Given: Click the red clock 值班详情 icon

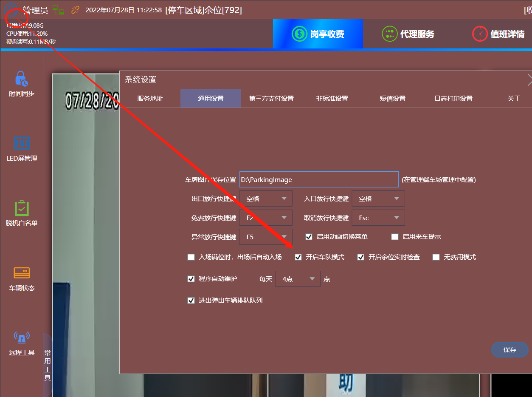Looking at the screenshot, I should pyautogui.click(x=480, y=34).
